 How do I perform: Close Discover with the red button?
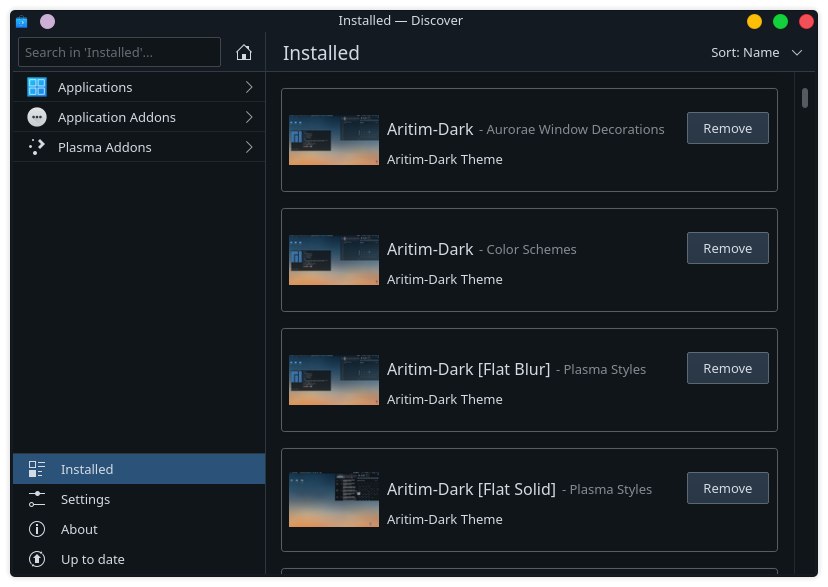(806, 22)
